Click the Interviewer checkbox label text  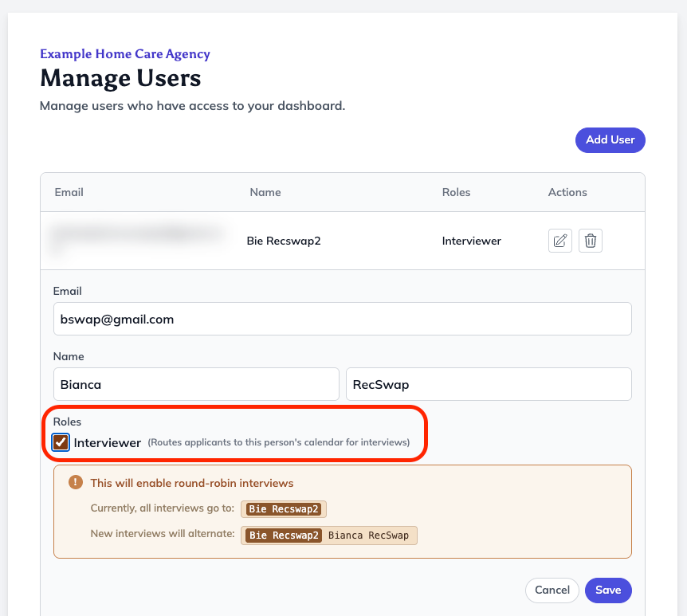click(x=108, y=442)
